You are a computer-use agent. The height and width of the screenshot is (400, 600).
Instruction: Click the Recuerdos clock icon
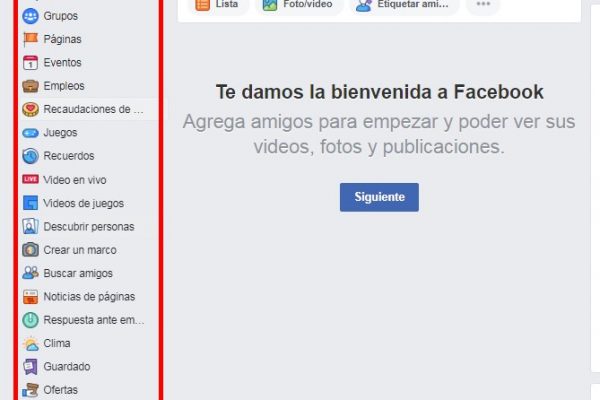(30, 156)
